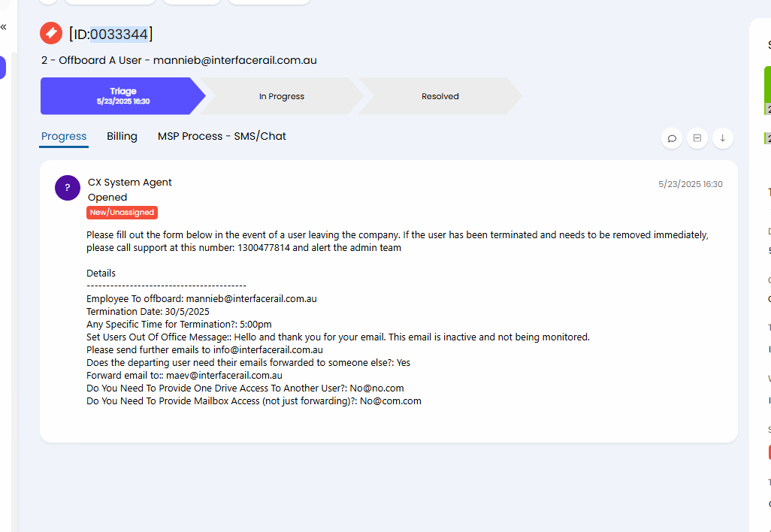The height and width of the screenshot is (532, 771).
Task: Click the comment bubble icon
Action: tap(672, 139)
